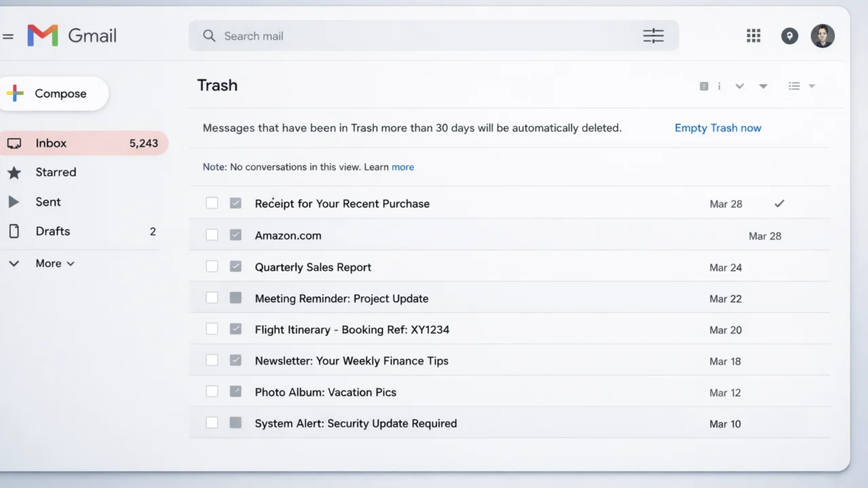
Task: Click the checkmark icon on Receipt row
Action: coord(779,203)
